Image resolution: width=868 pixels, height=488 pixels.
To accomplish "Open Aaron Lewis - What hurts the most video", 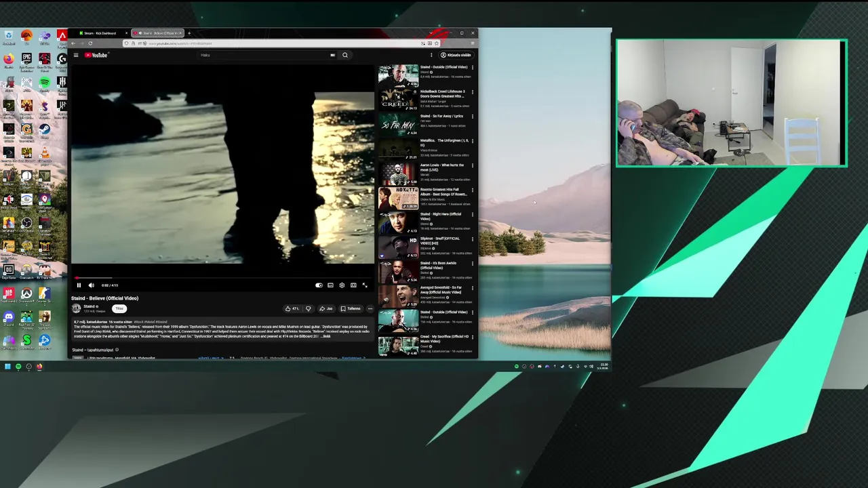I will 442,167.
